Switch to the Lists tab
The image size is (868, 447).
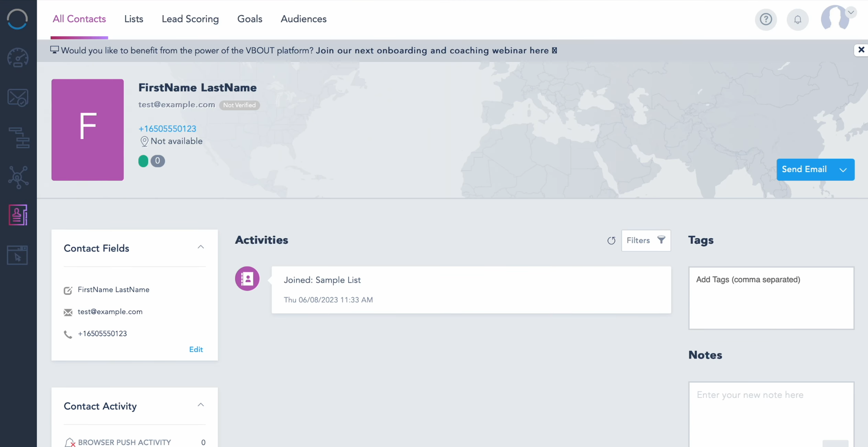(x=134, y=19)
